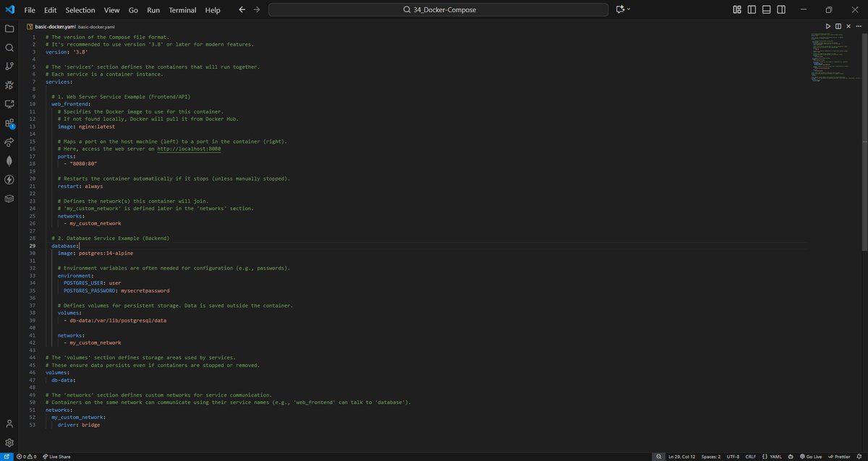Run the file with the play icon
Viewport: 868px width, 461px height.
[x=828, y=26]
